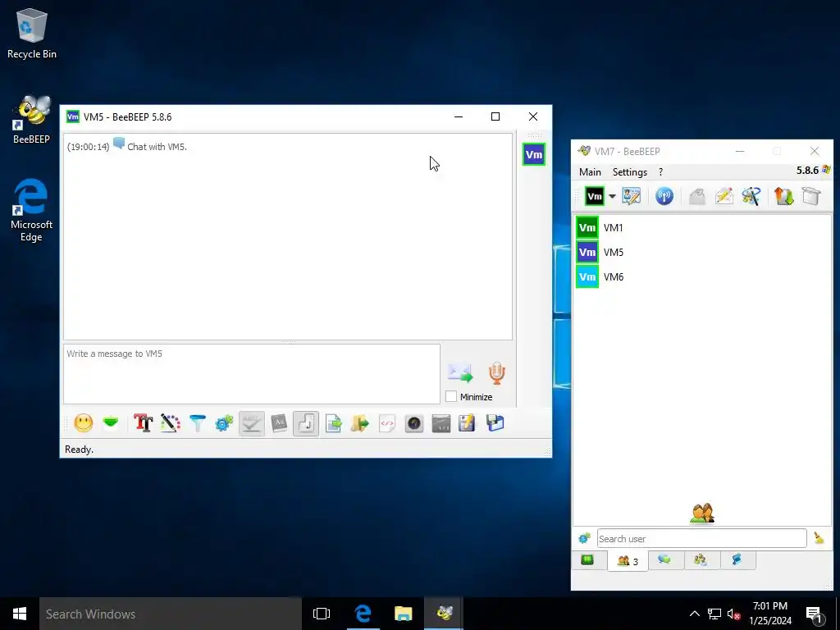Show hidden system tray icons
This screenshot has height=630, width=840.
(x=694, y=614)
